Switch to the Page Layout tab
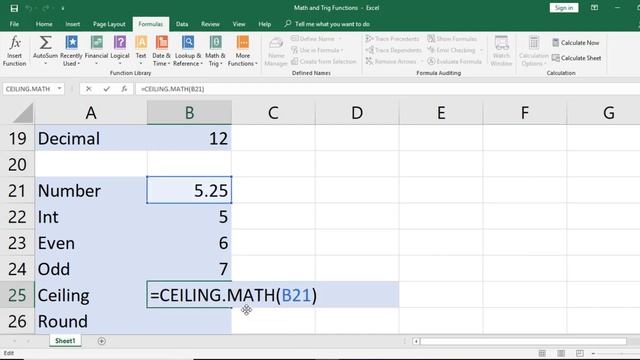Viewport: 640px width, 360px height. (109, 24)
